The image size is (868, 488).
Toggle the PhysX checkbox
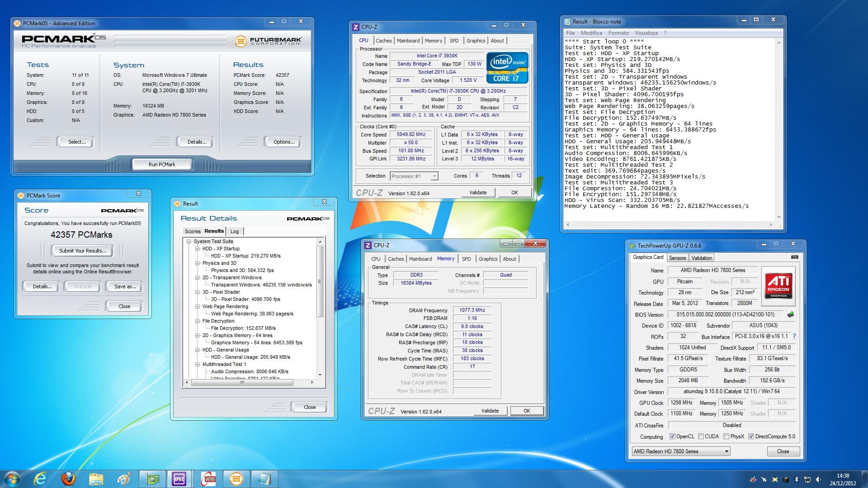726,436
